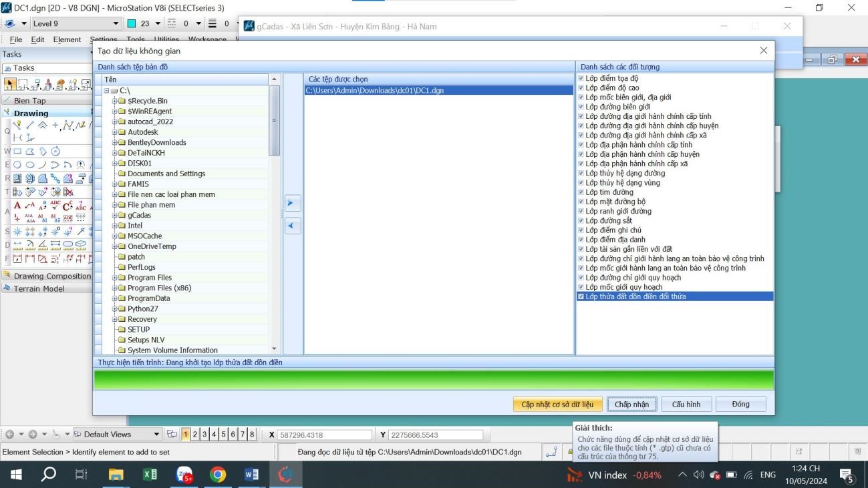The width and height of the screenshot is (868, 488).
Task: Click the left arrow to remove file
Action: coord(293,226)
